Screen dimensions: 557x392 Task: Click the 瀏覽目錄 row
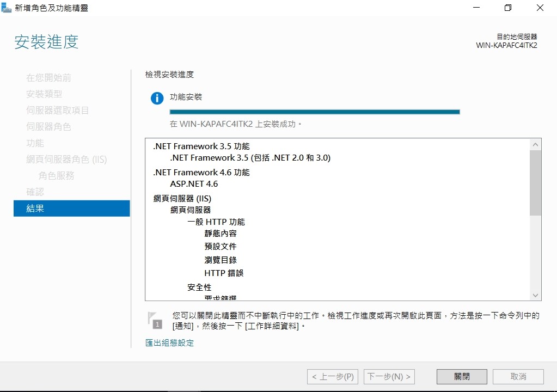pyautogui.click(x=221, y=260)
